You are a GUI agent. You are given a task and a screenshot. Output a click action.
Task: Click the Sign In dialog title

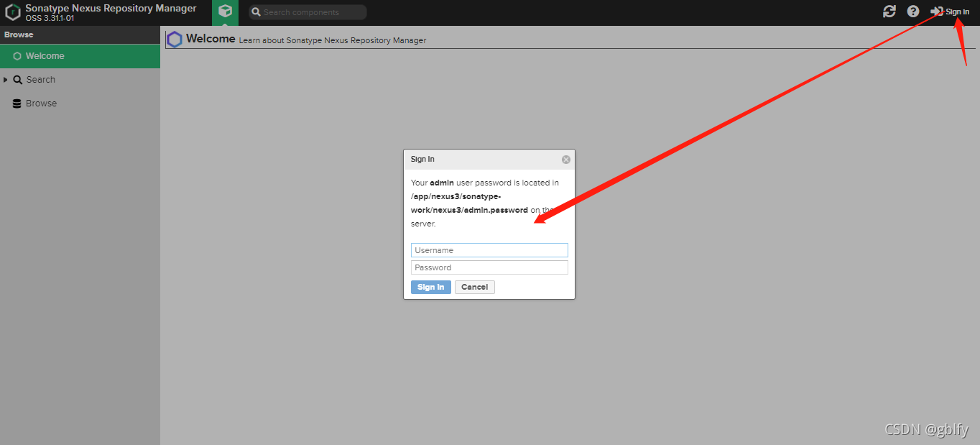click(x=422, y=159)
